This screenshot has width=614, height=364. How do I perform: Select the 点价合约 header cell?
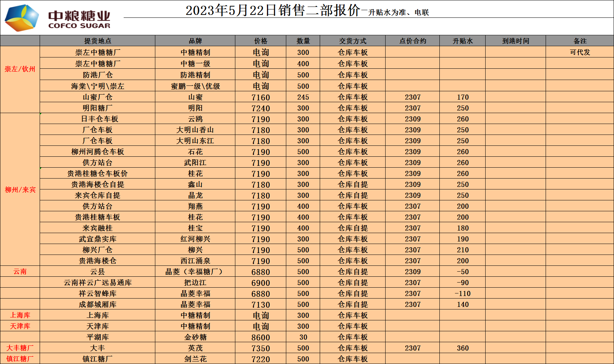[412, 41]
